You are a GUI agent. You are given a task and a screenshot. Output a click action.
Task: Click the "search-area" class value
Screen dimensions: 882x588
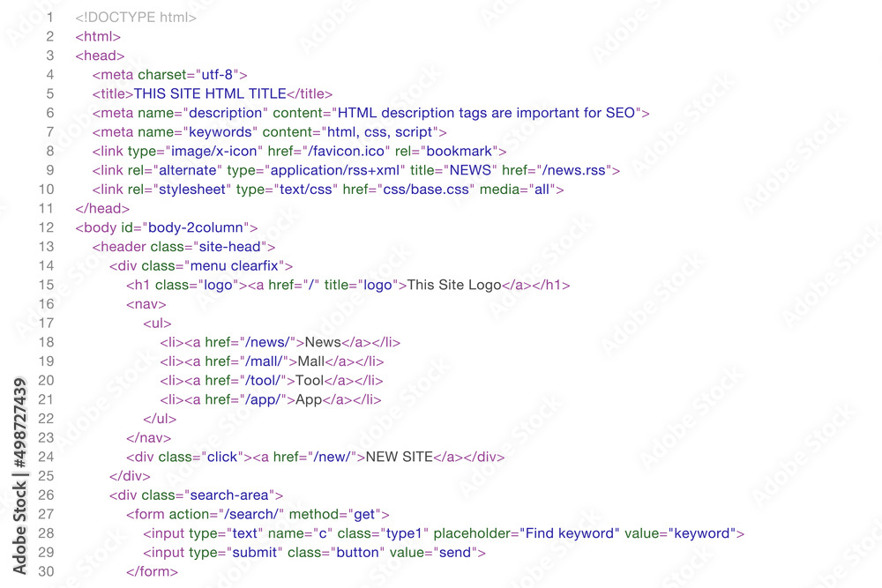pos(229,495)
